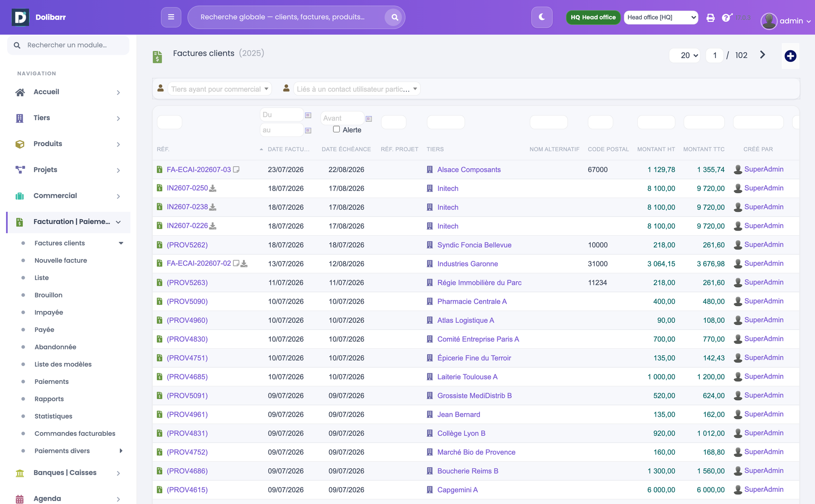This screenshot has width=815, height=504.
Task: Expand the Tiers menu chevron
Action: [119, 118]
